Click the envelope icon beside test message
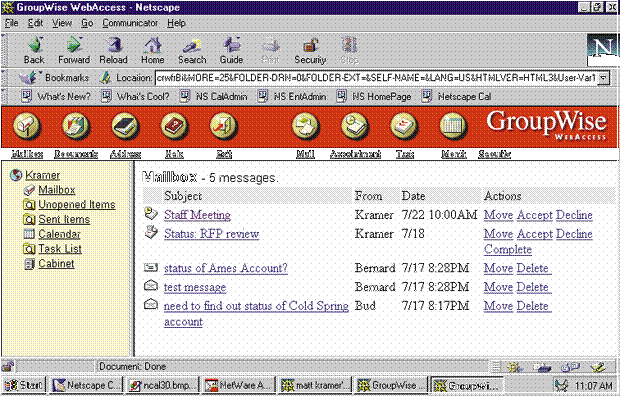Viewport: 620px width, 396px height. (151, 285)
